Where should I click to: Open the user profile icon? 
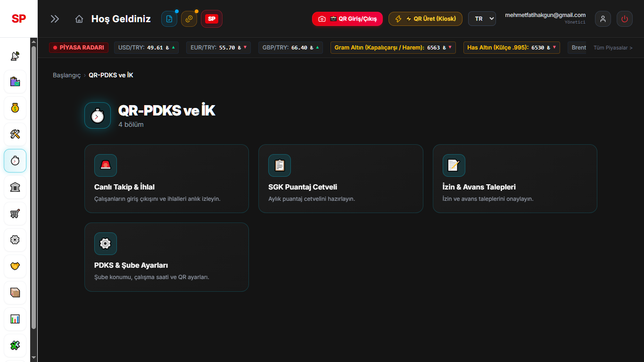coord(603,19)
